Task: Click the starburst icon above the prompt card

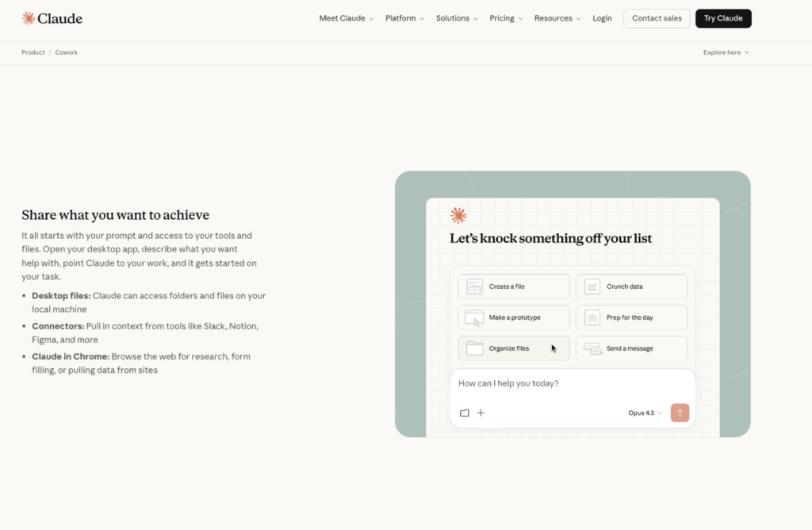Action: (458, 214)
